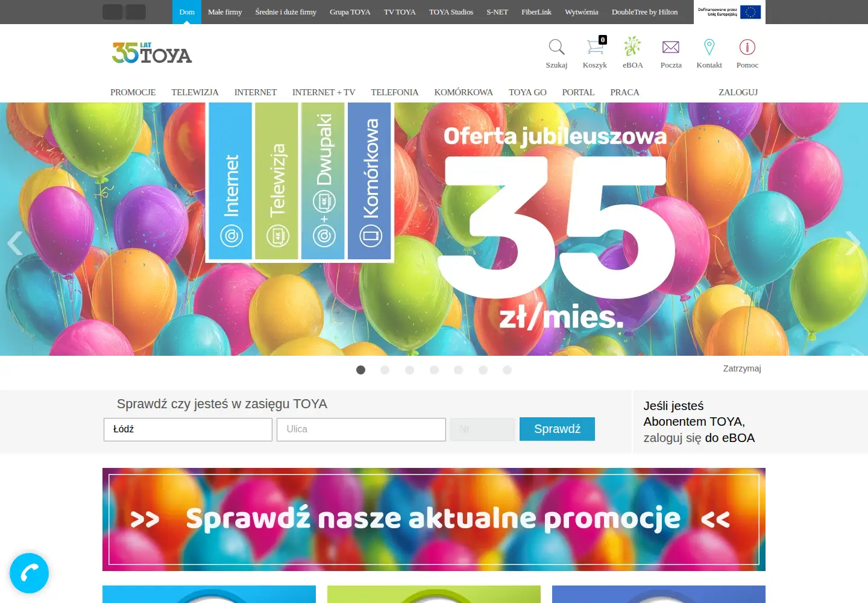This screenshot has height=603, width=868.
Task: Select sixth carousel dot
Action: pyautogui.click(x=483, y=370)
